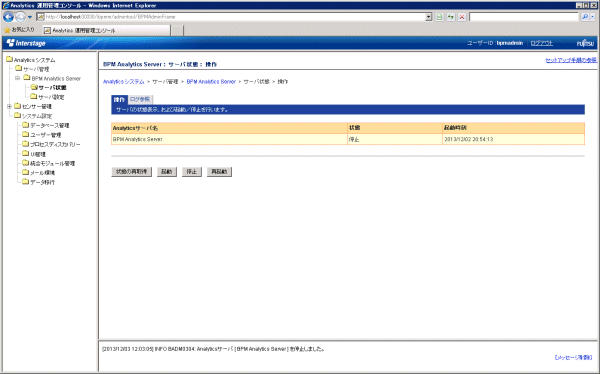Open 統合モジュール管理 in tree
The height and width of the screenshot is (374, 600).
pos(52,163)
